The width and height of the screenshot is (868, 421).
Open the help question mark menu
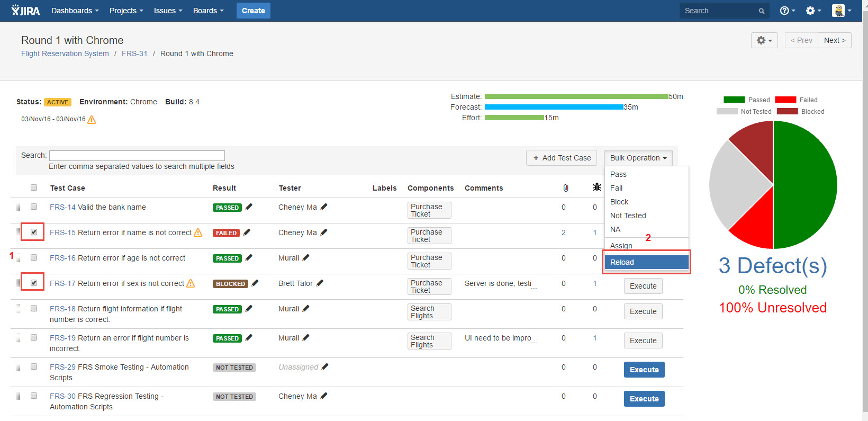(x=787, y=11)
